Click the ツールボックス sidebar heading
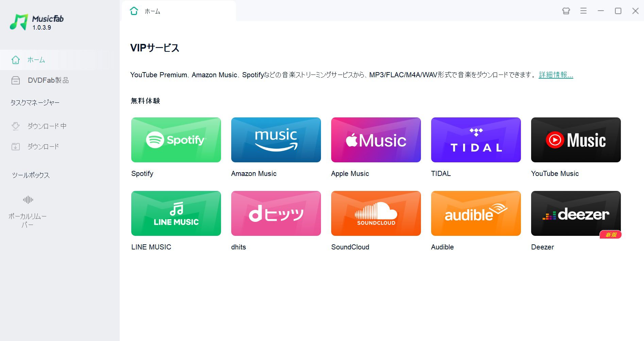This screenshot has width=644, height=341. 31,175
